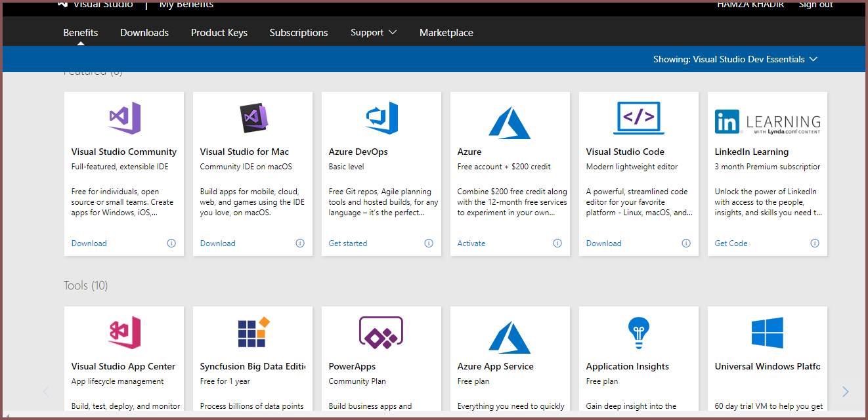This screenshot has width=868, height=420.
Task: Click 'Community IDE on macOS' subtitle
Action: (246, 167)
